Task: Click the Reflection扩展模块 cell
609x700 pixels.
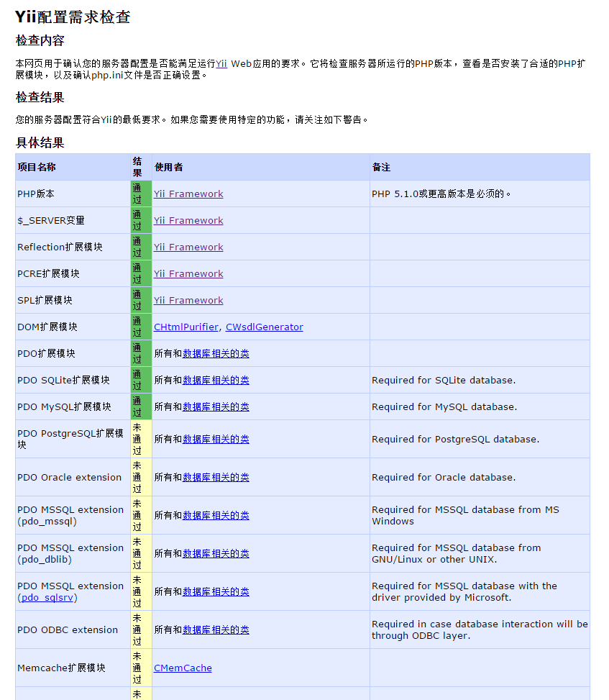Action: point(73,247)
